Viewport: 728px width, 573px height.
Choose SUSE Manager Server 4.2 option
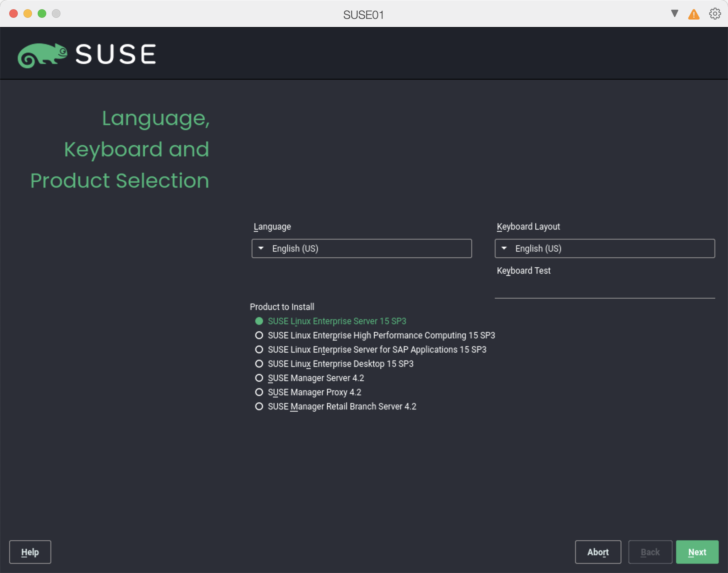pyautogui.click(x=259, y=378)
